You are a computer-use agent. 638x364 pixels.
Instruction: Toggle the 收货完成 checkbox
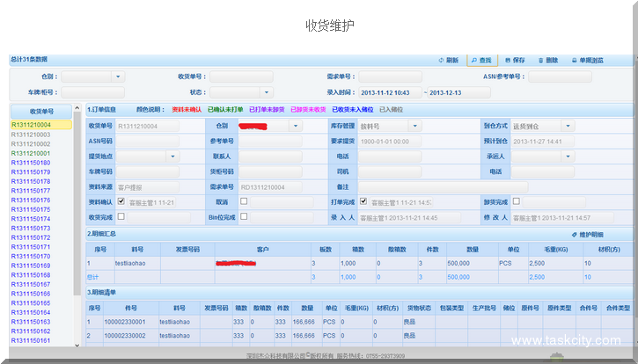(121, 216)
